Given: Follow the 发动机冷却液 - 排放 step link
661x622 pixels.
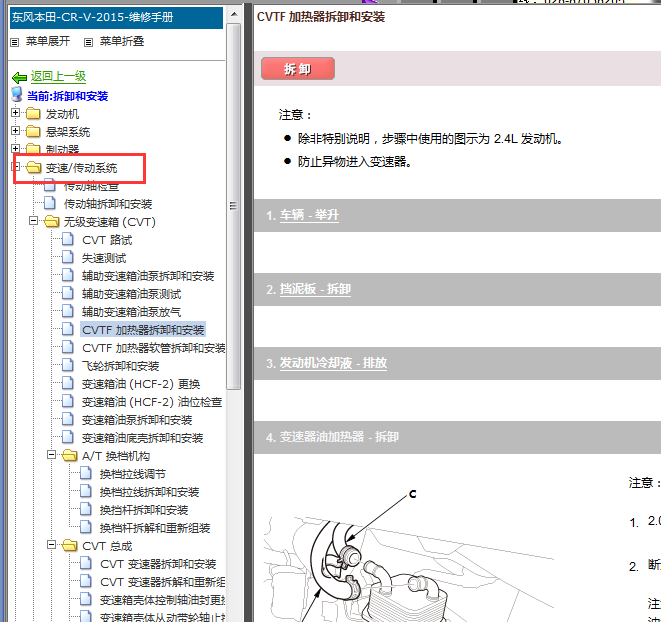Looking at the screenshot, I should coord(333,363).
